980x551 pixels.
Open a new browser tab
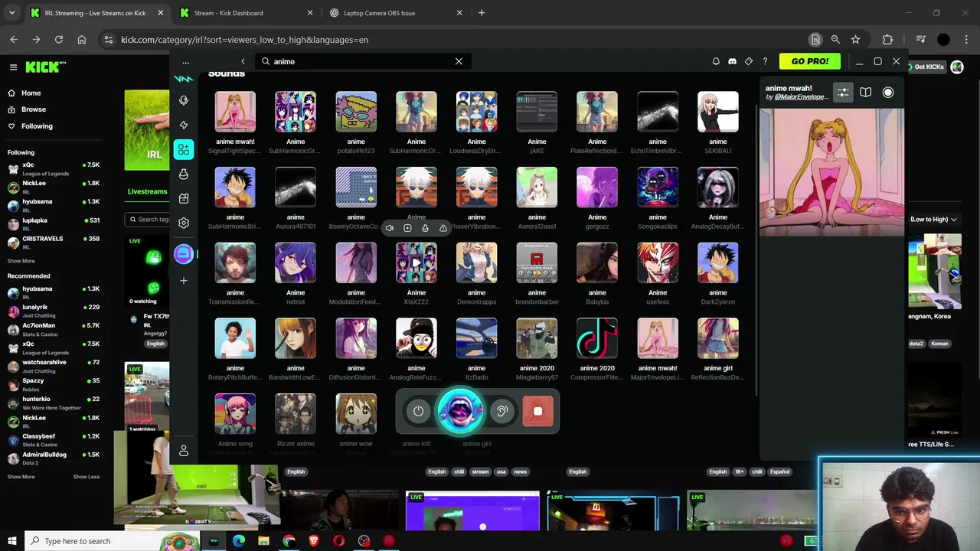coord(482,13)
